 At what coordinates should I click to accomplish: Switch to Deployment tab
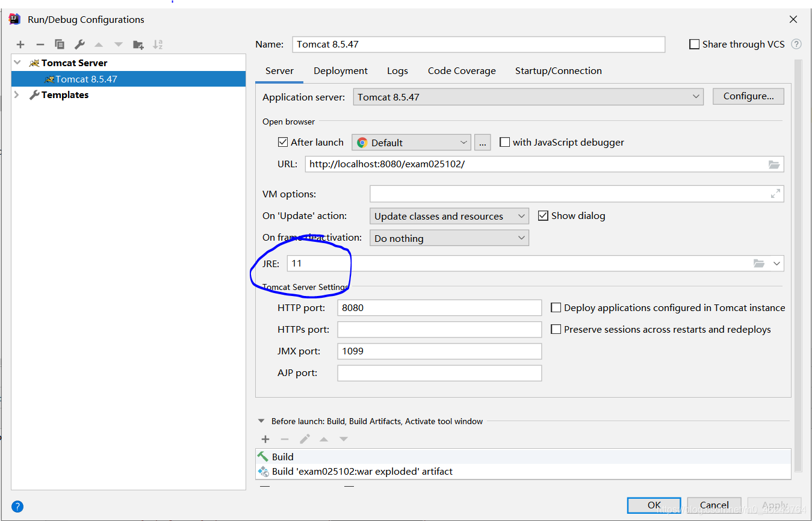click(x=341, y=70)
